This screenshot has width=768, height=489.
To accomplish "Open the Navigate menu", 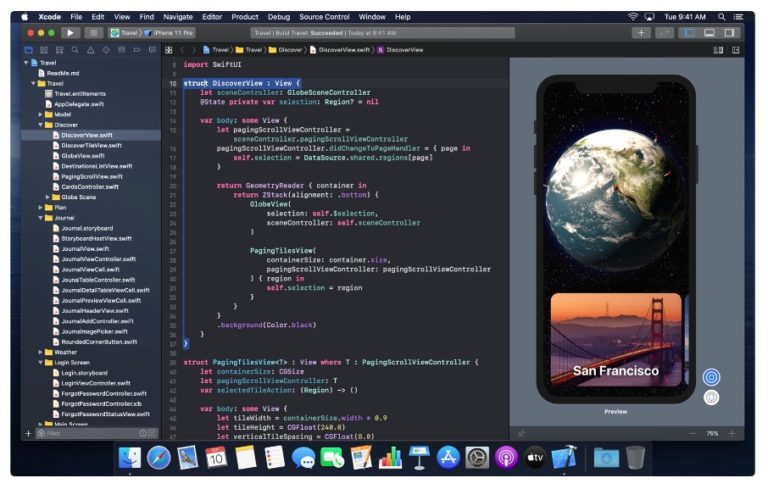I will pos(178,17).
